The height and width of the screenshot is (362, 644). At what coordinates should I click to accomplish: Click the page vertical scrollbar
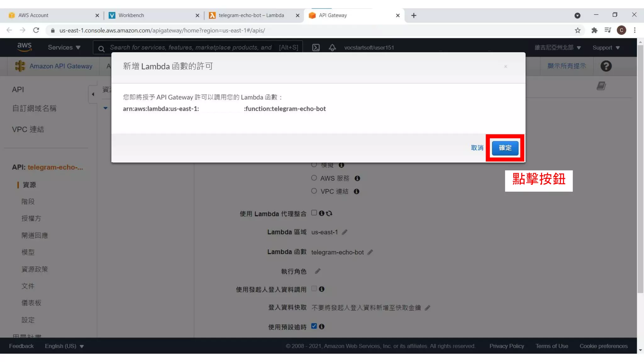[640, 169]
